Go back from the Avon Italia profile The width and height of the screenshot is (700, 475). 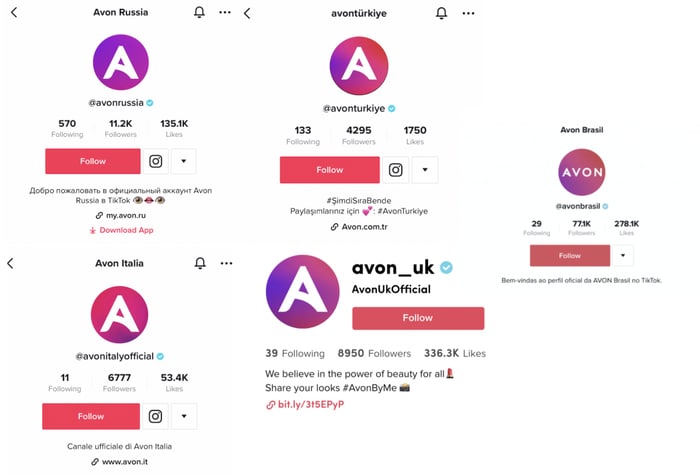pos(11,263)
